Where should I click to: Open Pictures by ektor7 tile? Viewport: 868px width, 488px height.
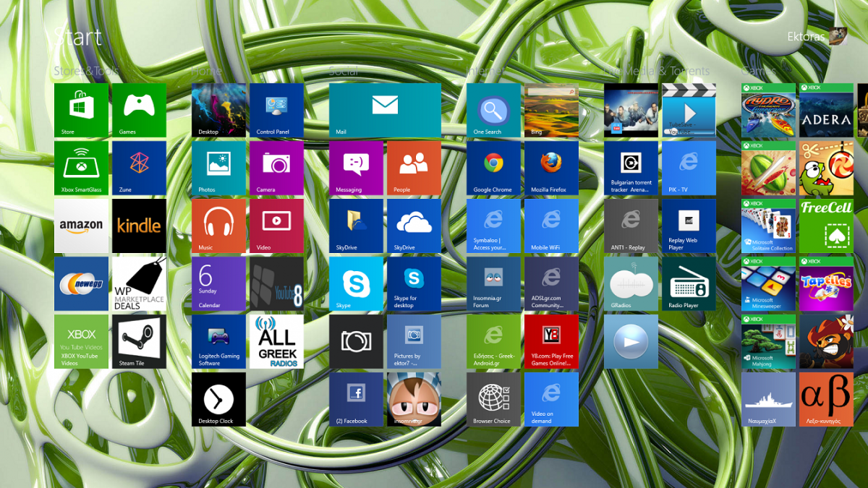click(414, 341)
